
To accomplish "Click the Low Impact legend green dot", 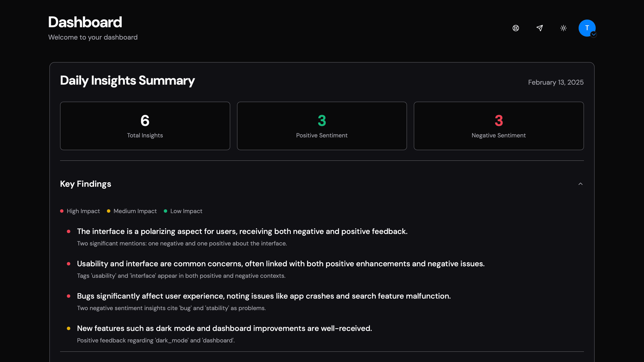I will click(x=165, y=211).
